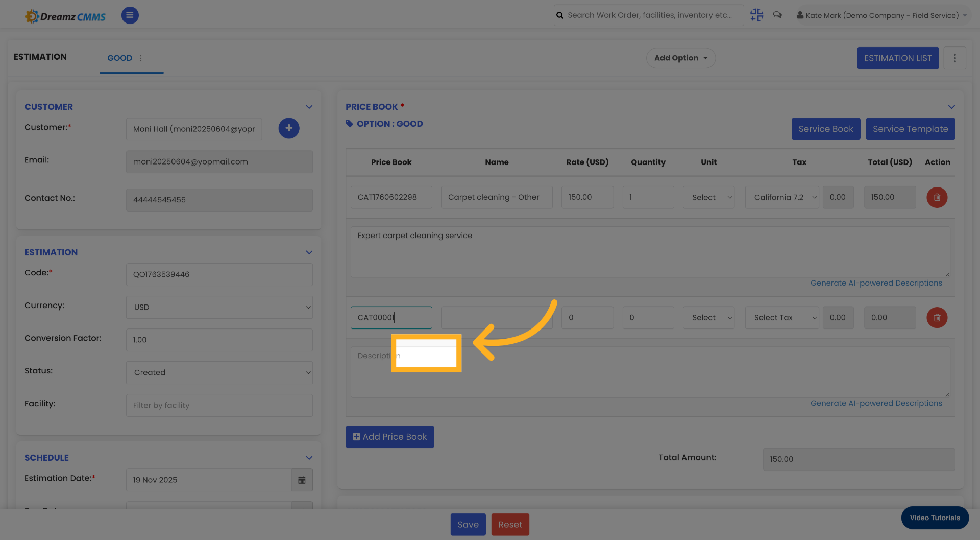Click the global search magnifier icon

560,15
